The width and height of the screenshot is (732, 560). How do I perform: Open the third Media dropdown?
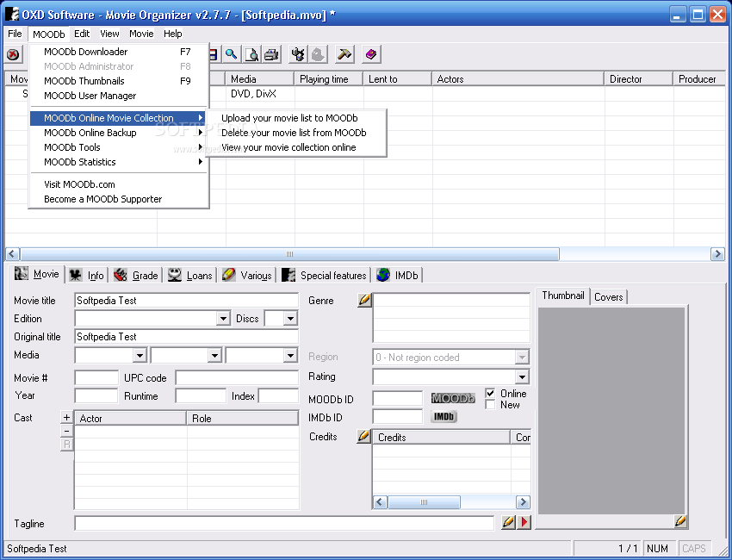pos(290,356)
